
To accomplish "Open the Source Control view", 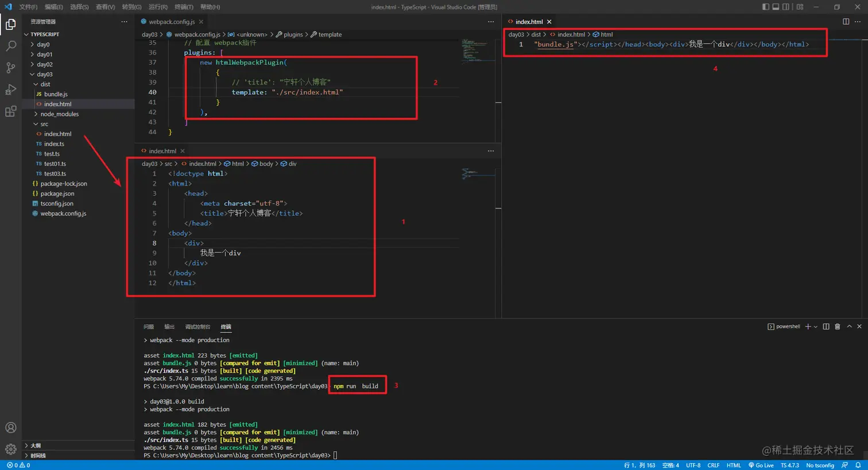I will tap(10, 68).
